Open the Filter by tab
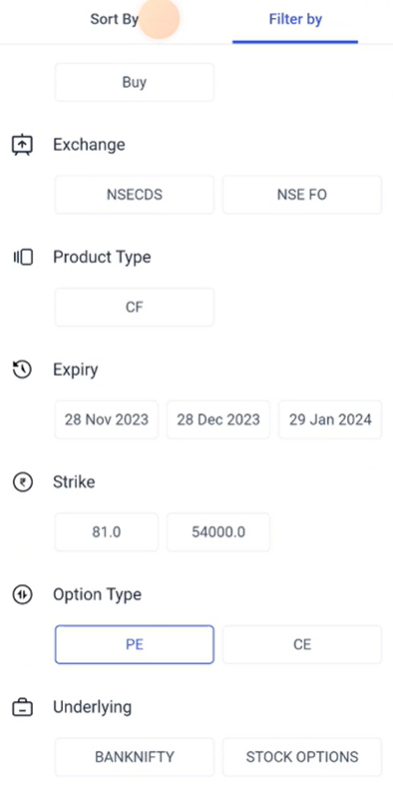Screen dimensions: 393x786 point(295,20)
